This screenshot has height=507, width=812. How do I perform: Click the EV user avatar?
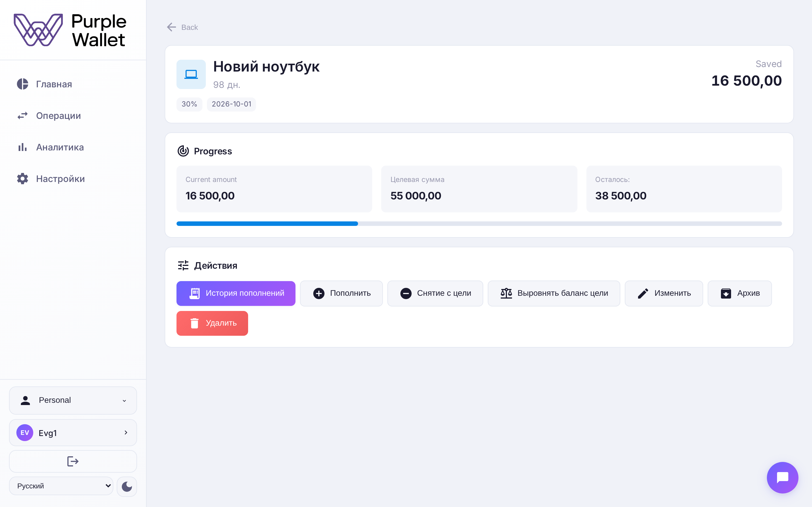(x=25, y=433)
